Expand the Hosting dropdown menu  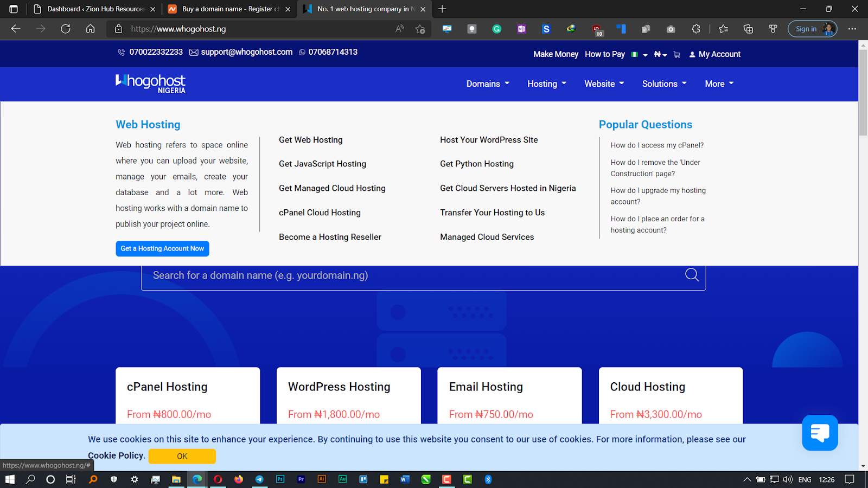pyautogui.click(x=547, y=84)
